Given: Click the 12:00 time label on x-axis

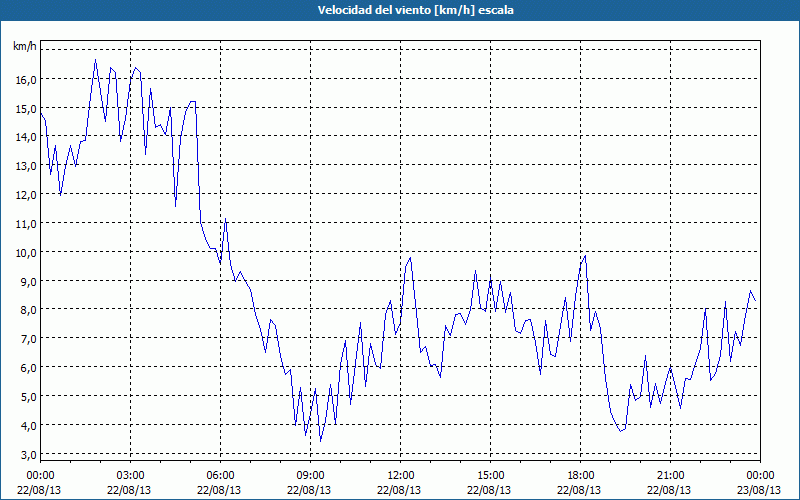Looking at the screenshot, I should [x=401, y=476].
